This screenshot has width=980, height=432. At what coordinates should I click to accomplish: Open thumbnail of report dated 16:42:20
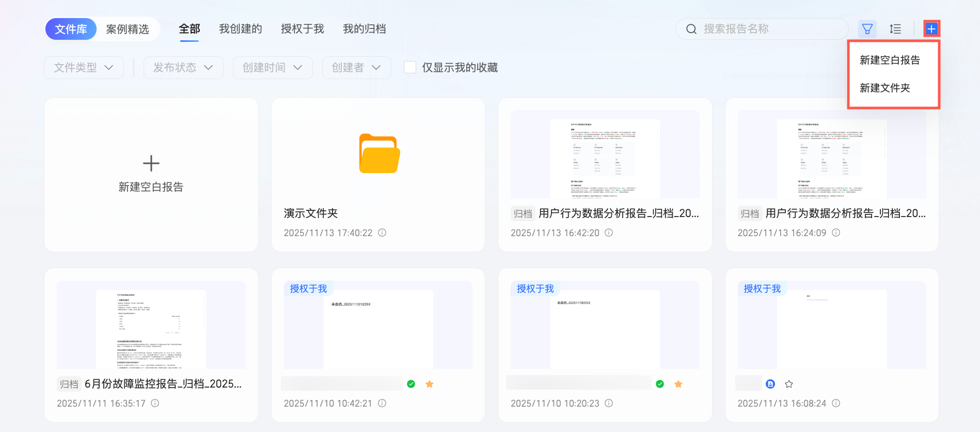pos(605,154)
